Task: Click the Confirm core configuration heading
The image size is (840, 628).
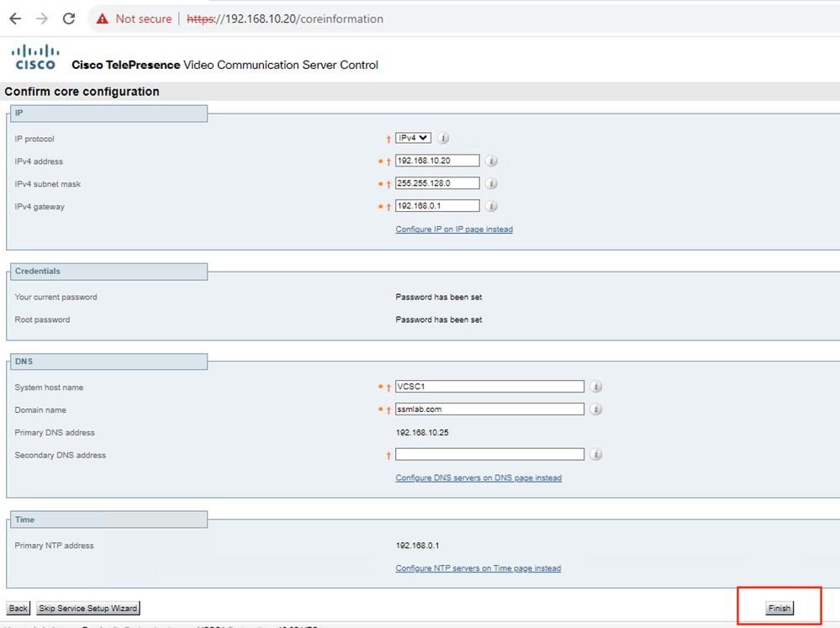Action: (82, 92)
